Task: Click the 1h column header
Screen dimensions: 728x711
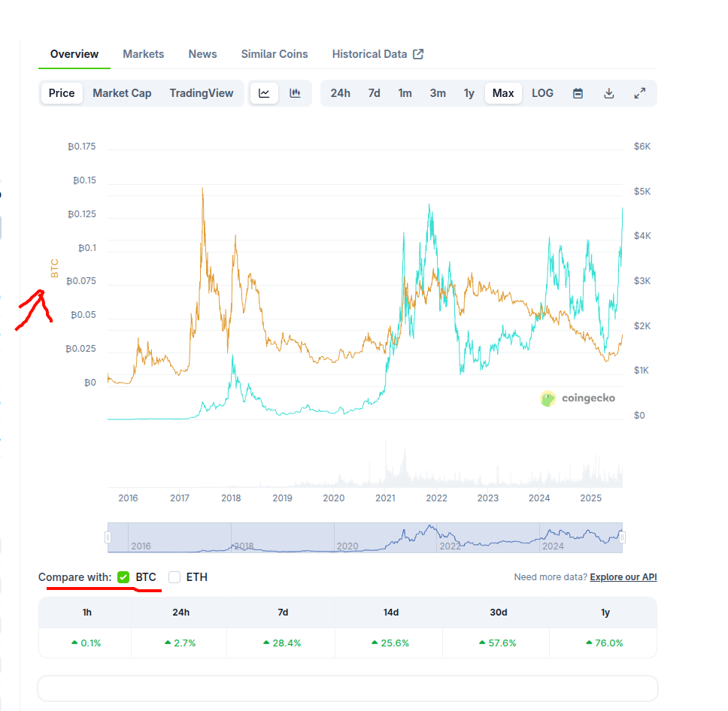Action: 86,613
